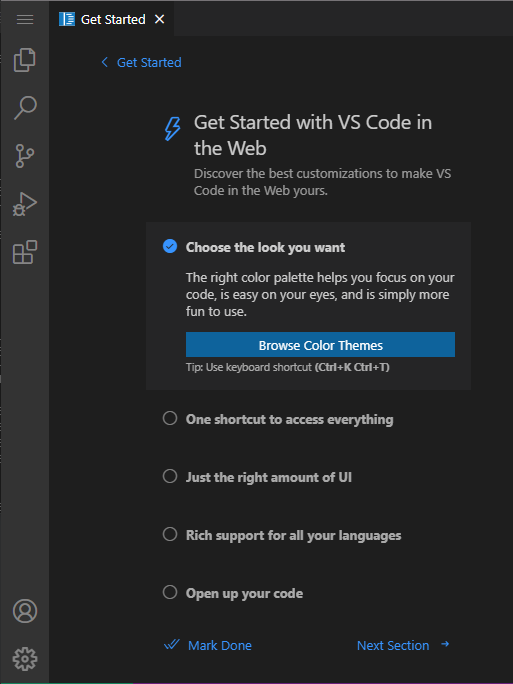Click 'Get Started with VS Code in the Web' title

coord(313,135)
